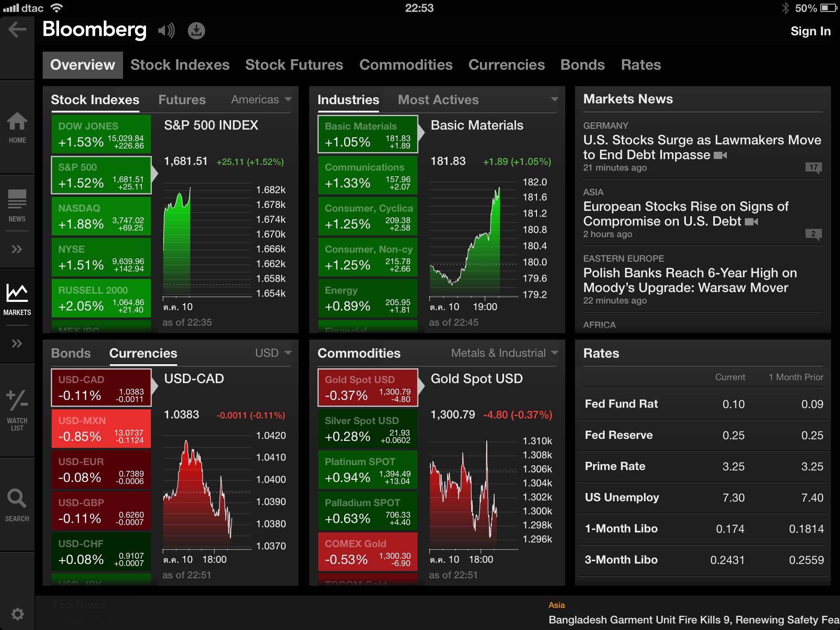Image resolution: width=840 pixels, height=630 pixels.
Task: Select the DOW JONES index tile
Action: pyautogui.click(x=101, y=134)
